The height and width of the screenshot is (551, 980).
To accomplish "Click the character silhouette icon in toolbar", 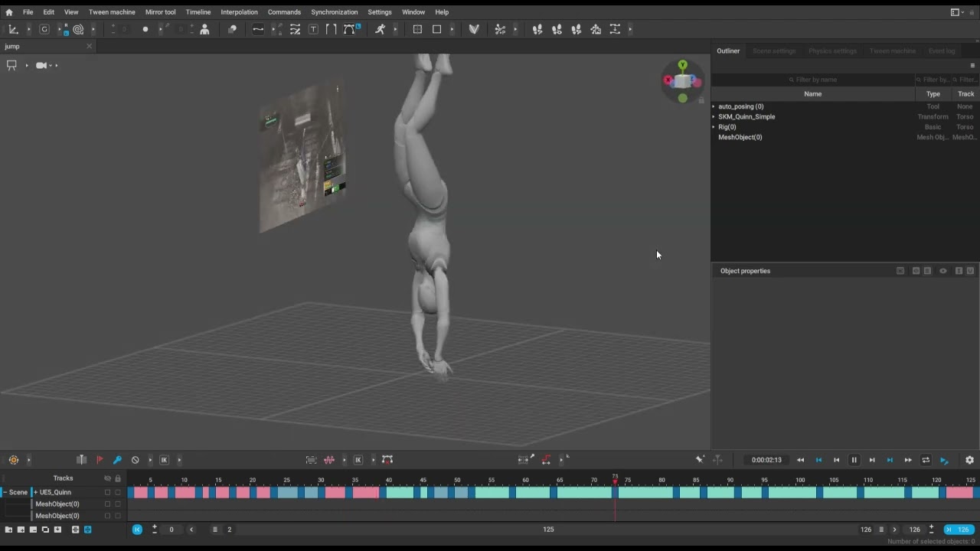I will [204, 29].
